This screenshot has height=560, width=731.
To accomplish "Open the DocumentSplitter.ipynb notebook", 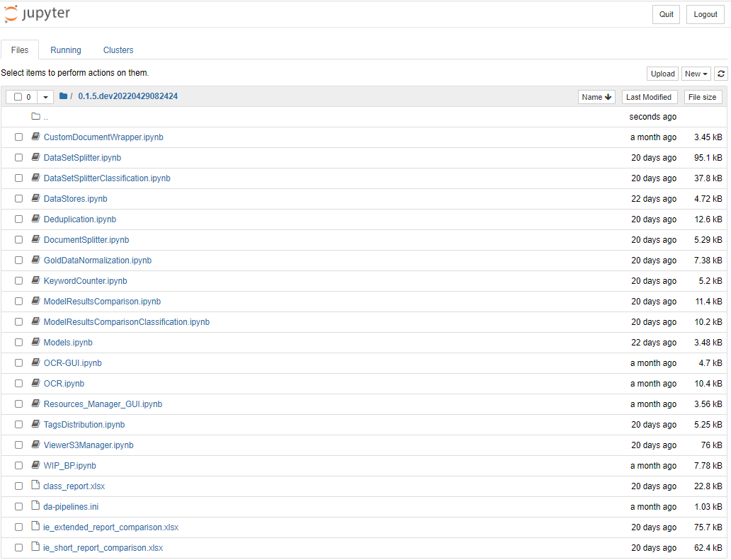I will tap(86, 239).
